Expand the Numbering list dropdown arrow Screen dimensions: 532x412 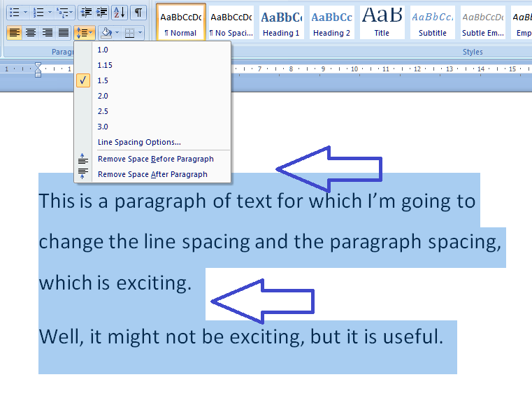click(x=48, y=13)
